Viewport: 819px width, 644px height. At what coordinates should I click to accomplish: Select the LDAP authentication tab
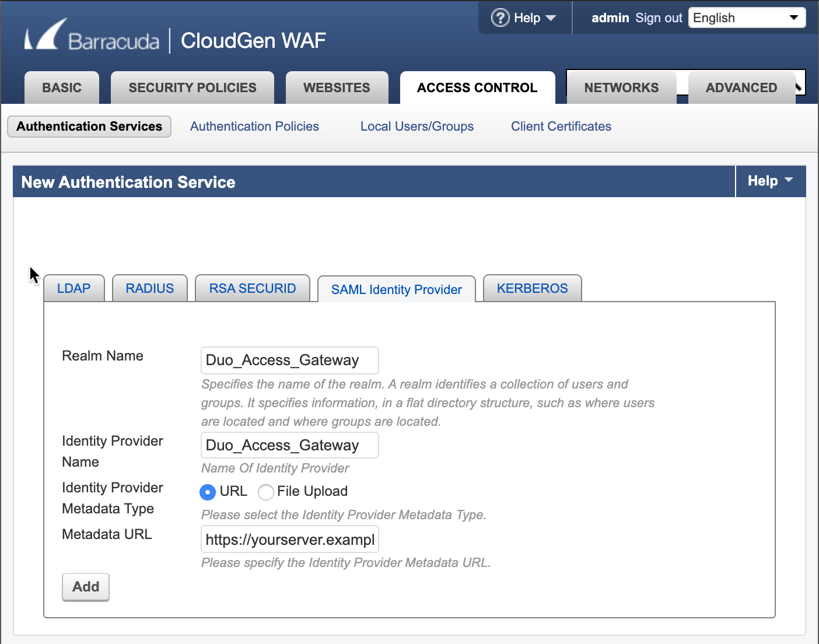coord(73,288)
